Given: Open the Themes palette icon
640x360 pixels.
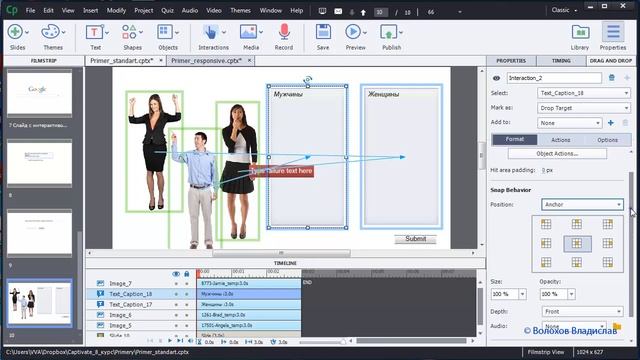Looking at the screenshot, I should coord(51,32).
